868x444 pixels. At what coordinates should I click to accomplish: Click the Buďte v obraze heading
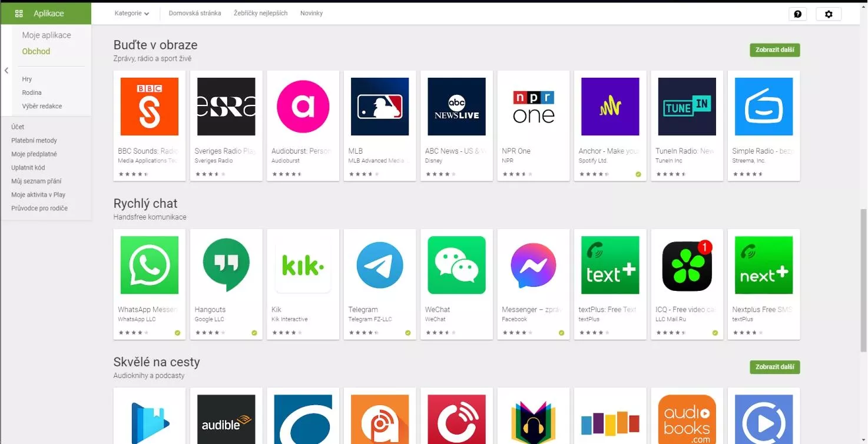[x=155, y=45]
